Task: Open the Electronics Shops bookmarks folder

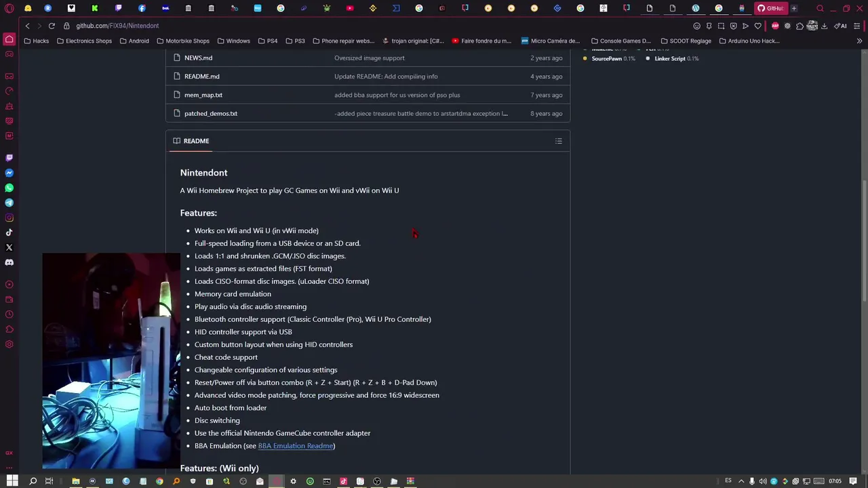Action: [x=84, y=41]
